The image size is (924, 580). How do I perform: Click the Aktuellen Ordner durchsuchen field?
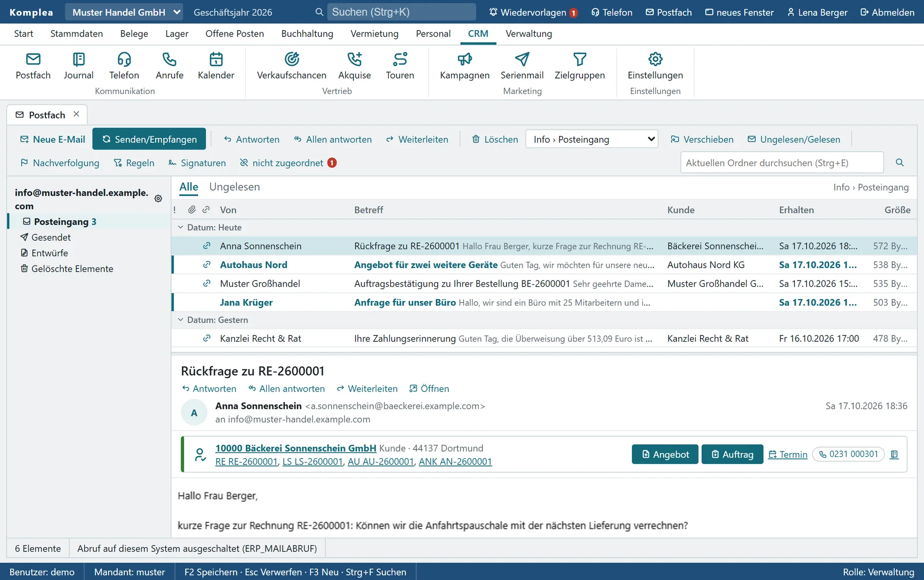point(782,162)
